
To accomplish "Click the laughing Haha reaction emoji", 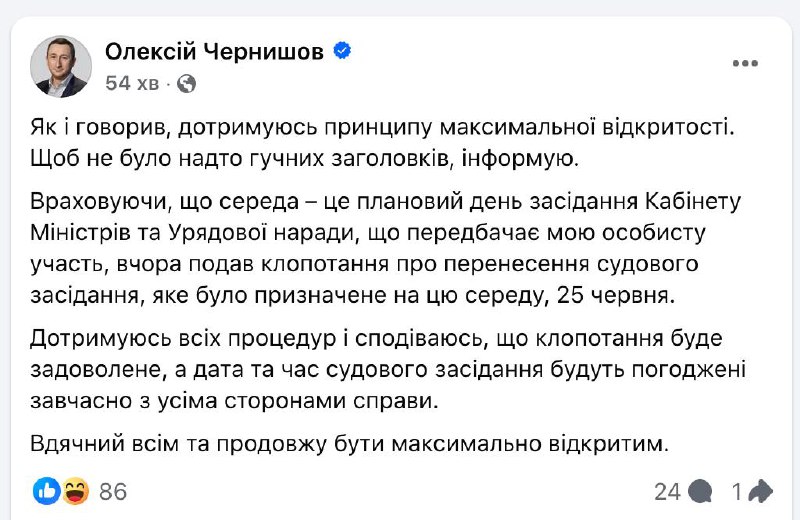I will click(76, 491).
